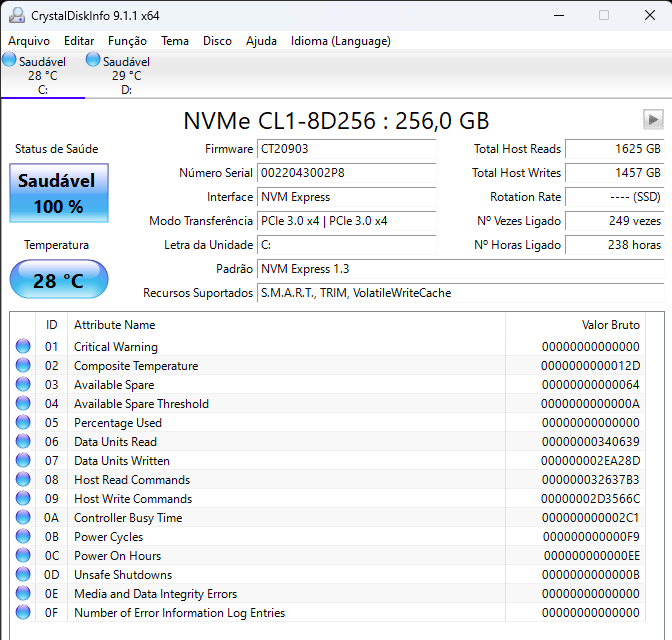Click the Controller Busy Time status orb
Screen dimensions: 672x640
point(23,517)
